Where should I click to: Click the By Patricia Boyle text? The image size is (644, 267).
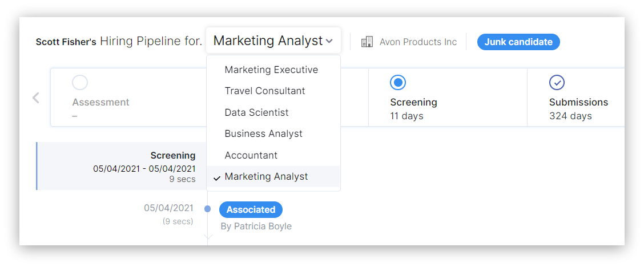click(x=256, y=226)
